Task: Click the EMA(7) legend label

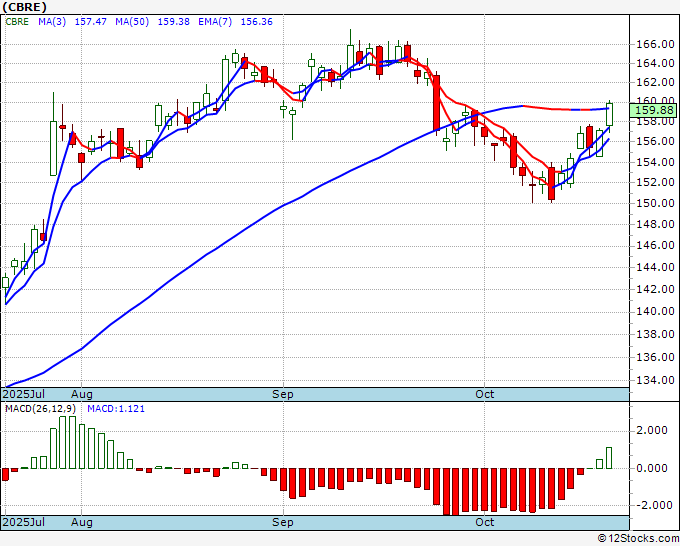Action: pyautogui.click(x=215, y=22)
